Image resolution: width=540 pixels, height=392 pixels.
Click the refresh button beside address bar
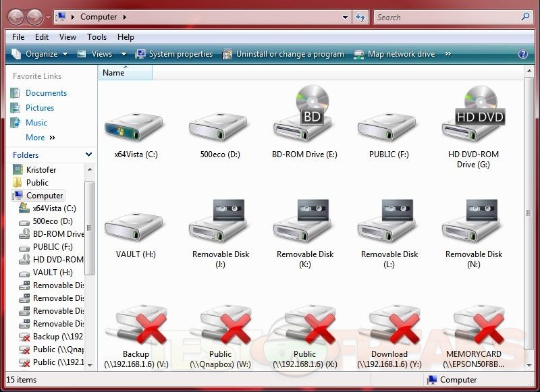pos(361,17)
